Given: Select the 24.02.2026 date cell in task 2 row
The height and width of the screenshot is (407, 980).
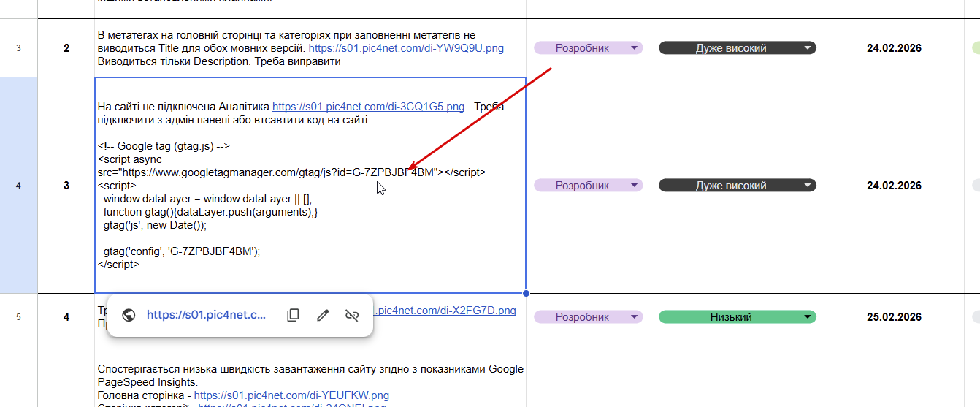Looking at the screenshot, I should tap(894, 48).
